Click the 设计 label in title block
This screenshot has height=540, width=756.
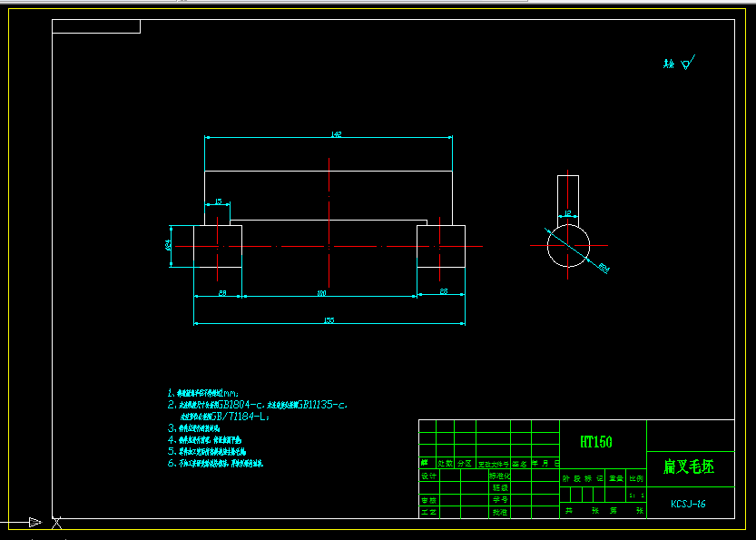[x=428, y=476]
